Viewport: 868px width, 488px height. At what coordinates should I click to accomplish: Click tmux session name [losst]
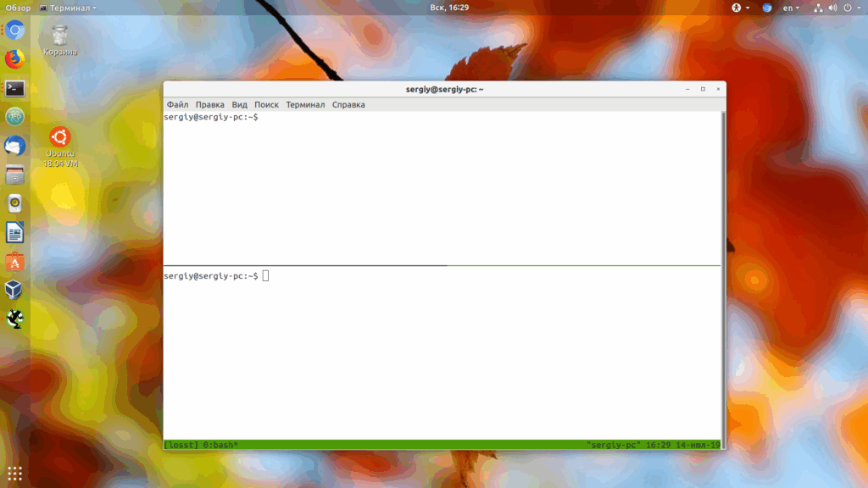tap(181, 445)
